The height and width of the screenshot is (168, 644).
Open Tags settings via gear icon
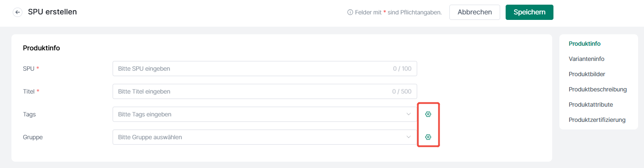point(428,114)
